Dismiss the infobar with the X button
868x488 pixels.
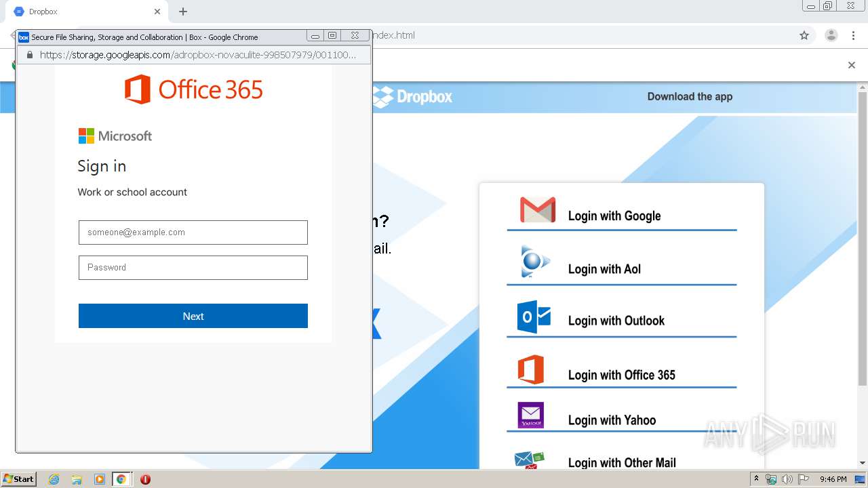[x=852, y=65]
